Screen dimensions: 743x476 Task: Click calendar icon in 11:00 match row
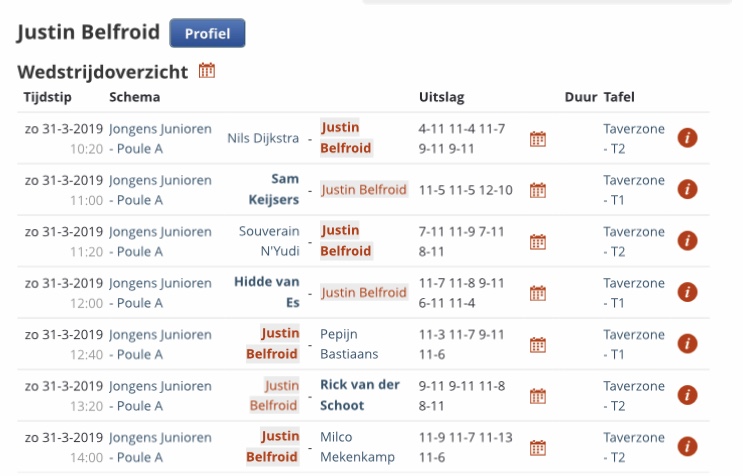point(538,190)
